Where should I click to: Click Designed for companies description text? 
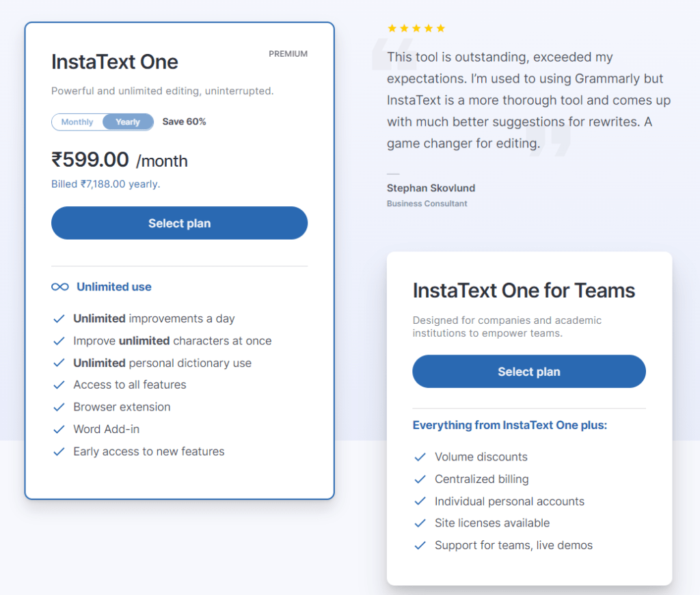[x=507, y=327]
